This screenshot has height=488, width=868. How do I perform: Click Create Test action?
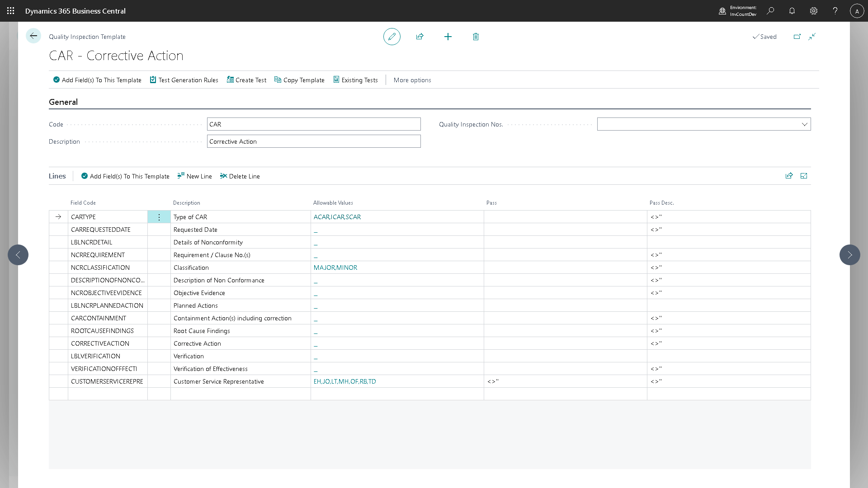click(246, 80)
